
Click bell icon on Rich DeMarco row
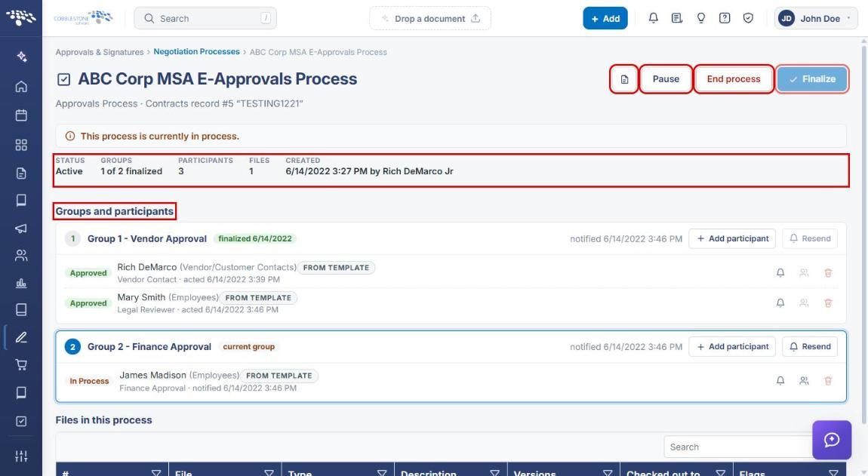tap(780, 273)
